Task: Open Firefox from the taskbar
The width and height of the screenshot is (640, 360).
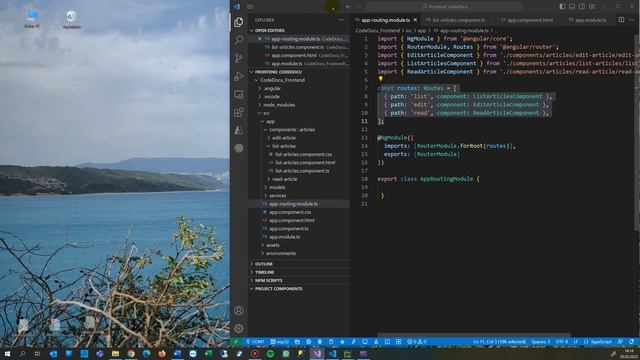Action: (162, 353)
